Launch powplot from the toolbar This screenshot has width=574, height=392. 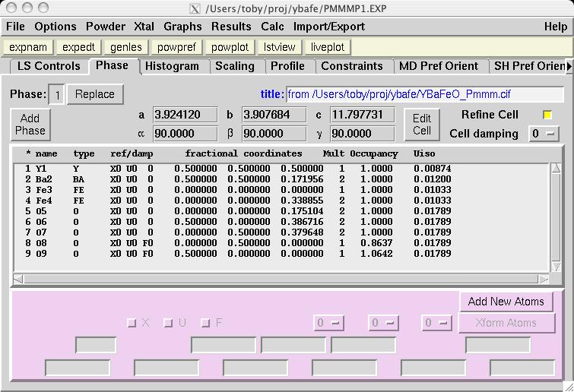pyautogui.click(x=230, y=47)
